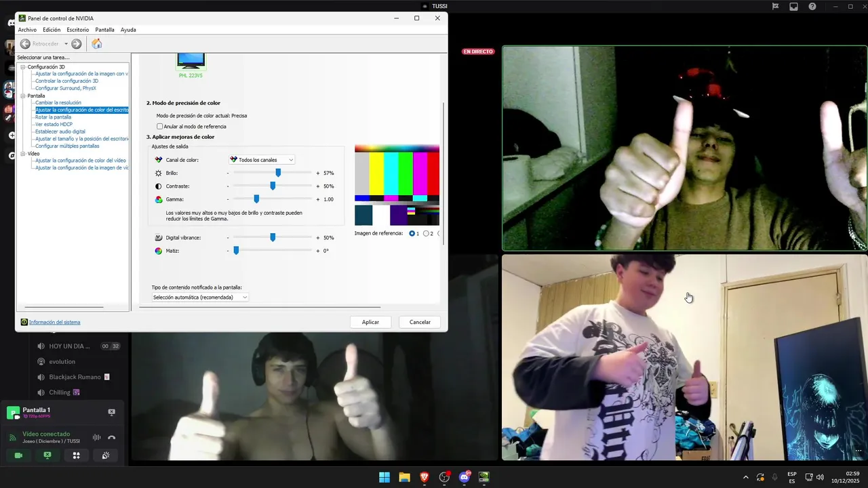Open the Pantalla menu
Image resolution: width=868 pixels, height=488 pixels.
point(104,30)
